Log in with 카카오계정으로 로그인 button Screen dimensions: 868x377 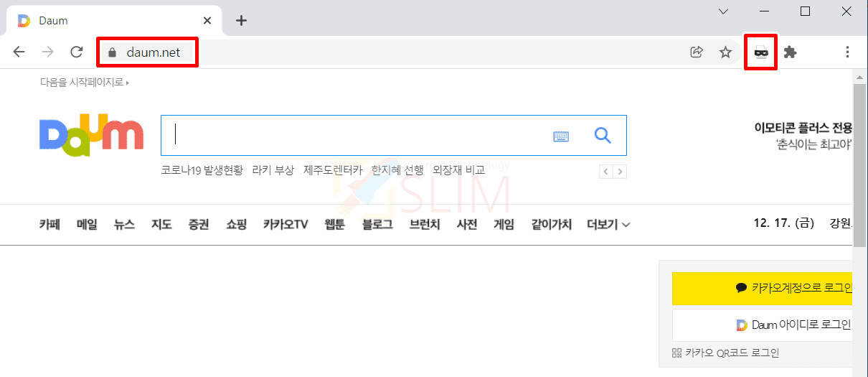[763, 288]
